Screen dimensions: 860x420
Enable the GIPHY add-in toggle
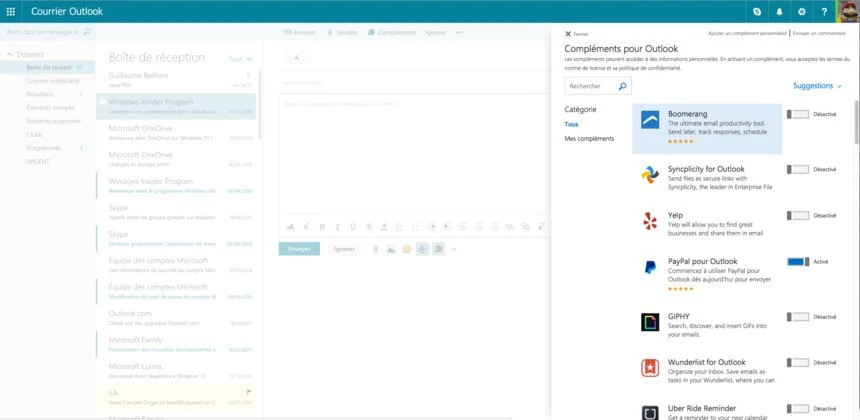[798, 317]
